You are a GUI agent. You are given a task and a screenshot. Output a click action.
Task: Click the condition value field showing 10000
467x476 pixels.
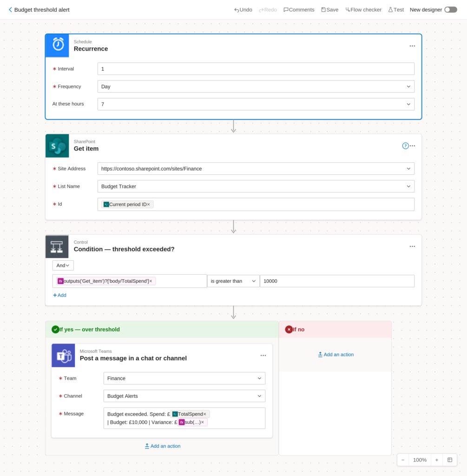click(337, 281)
